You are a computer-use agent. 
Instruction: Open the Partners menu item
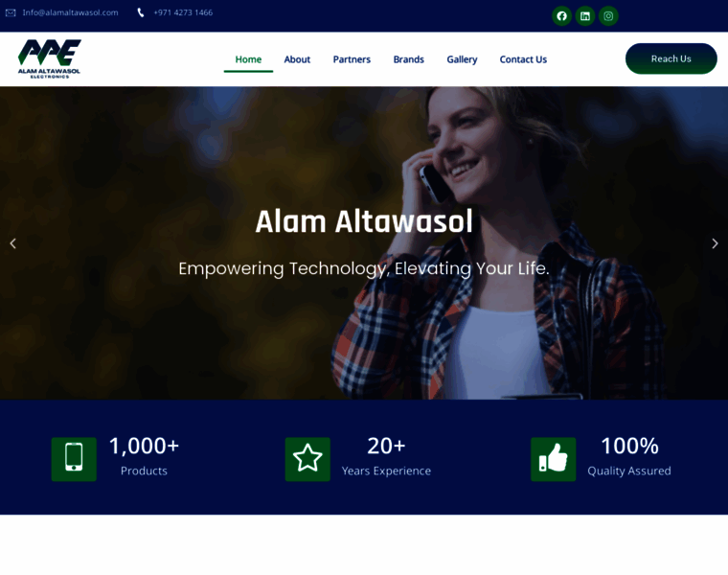click(352, 59)
